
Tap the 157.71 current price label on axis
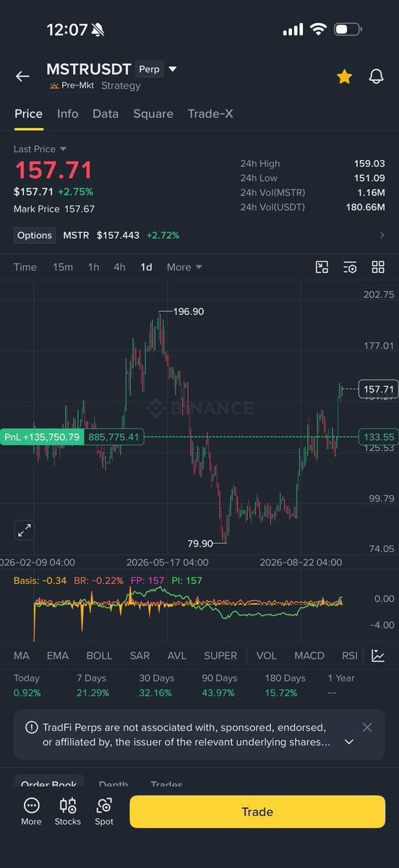[378, 389]
